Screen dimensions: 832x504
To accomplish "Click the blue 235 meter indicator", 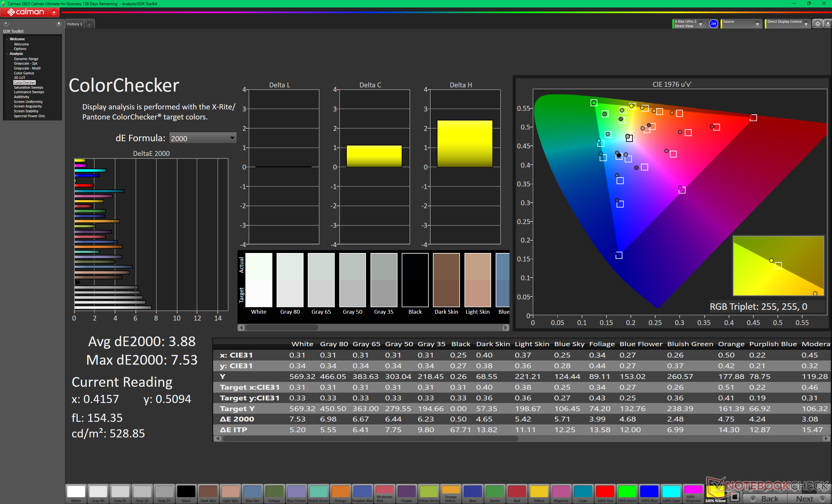I will point(713,24).
